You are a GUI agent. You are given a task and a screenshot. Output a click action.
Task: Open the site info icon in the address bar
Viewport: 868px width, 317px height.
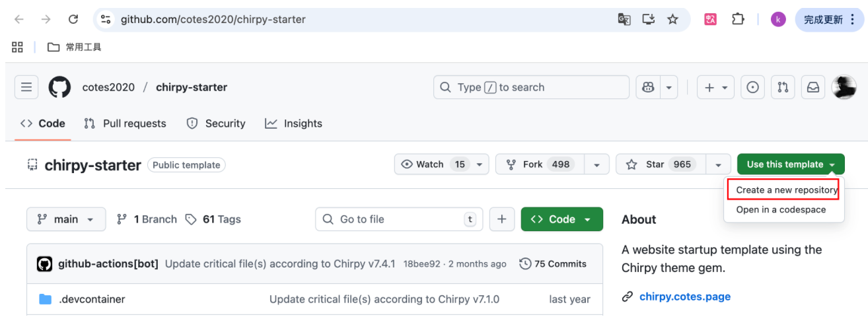(106, 19)
